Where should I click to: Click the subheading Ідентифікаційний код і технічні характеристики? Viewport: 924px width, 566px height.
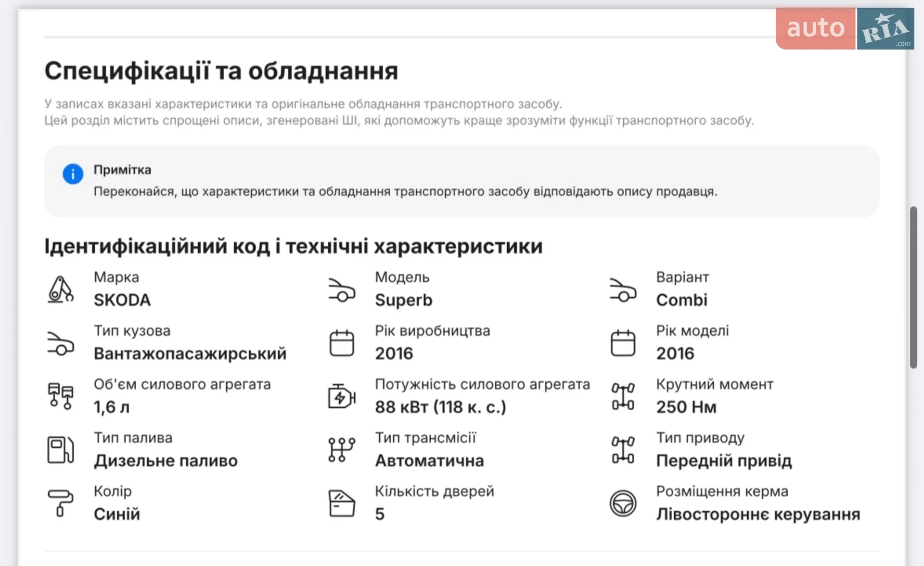click(x=294, y=246)
